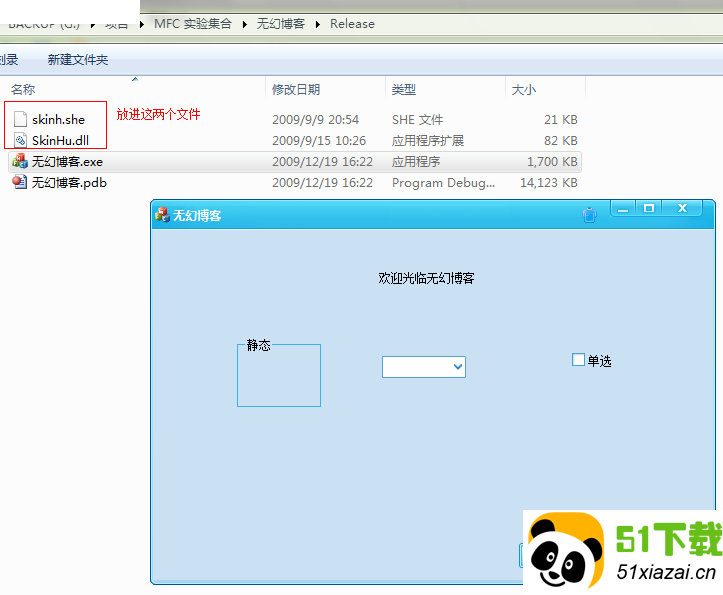Select the skinh.she file icon
Image resolution: width=723 pixels, height=595 pixels.
(x=20, y=119)
